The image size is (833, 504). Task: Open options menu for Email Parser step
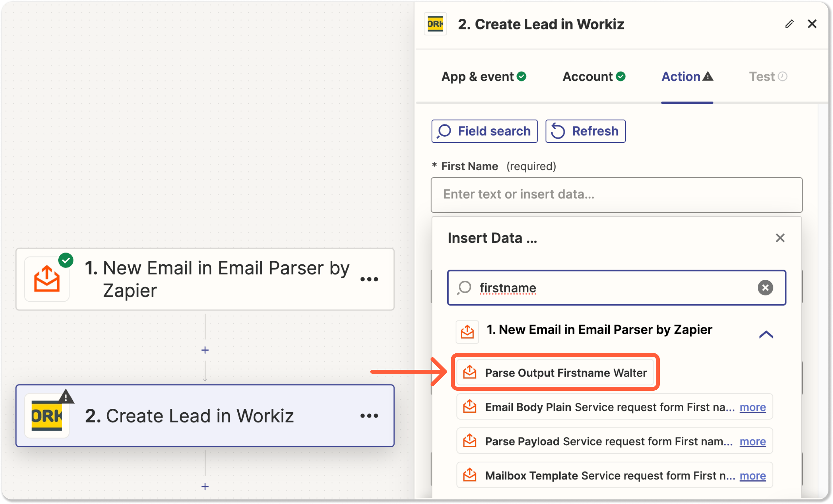point(369,279)
